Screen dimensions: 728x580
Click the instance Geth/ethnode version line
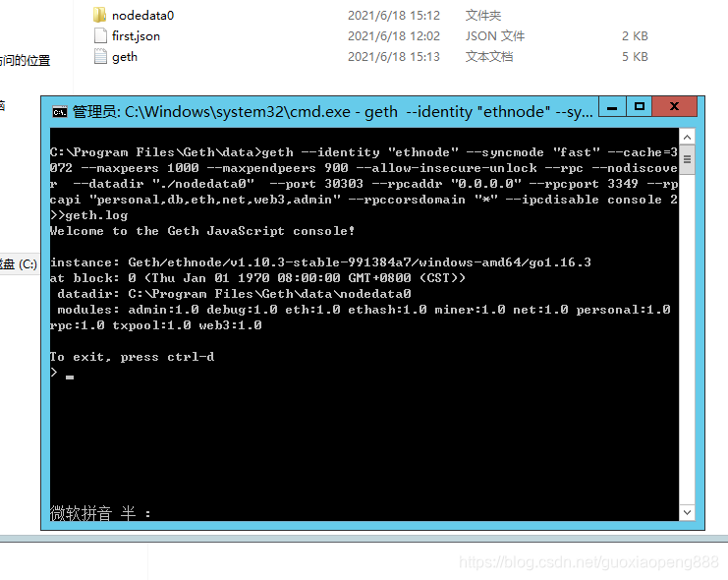pyautogui.click(x=320, y=262)
